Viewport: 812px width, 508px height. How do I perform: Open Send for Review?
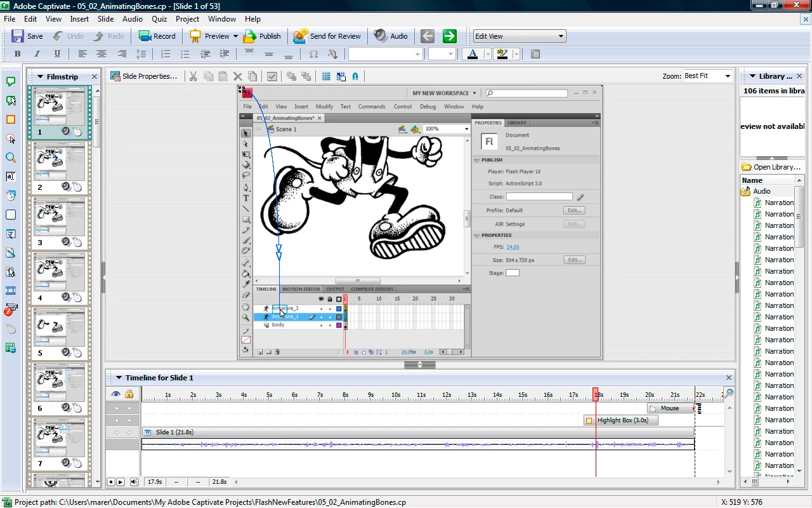327,36
